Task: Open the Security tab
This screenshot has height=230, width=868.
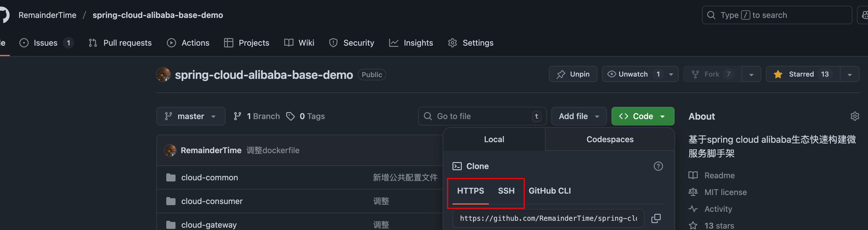Action: click(x=352, y=43)
